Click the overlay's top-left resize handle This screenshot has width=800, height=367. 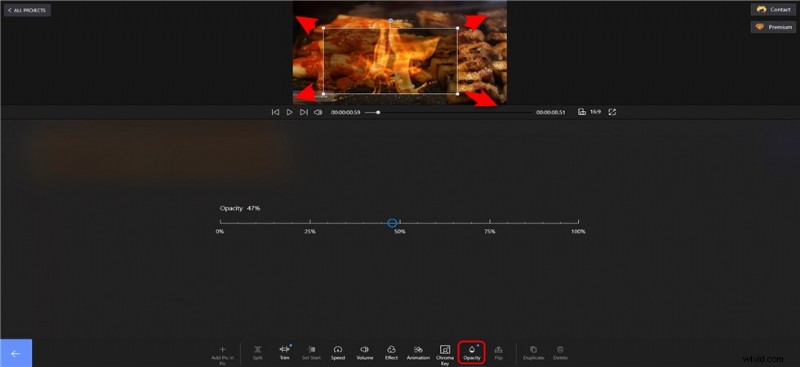(324, 28)
